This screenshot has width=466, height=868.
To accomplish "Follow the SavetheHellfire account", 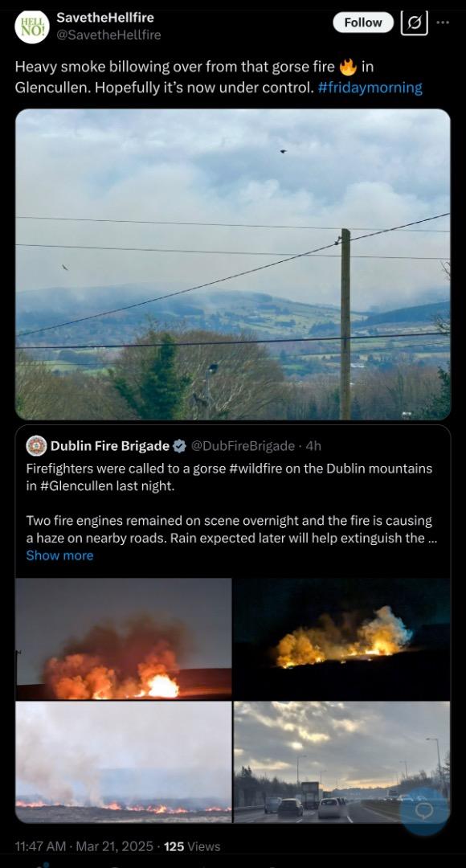I will click(363, 23).
